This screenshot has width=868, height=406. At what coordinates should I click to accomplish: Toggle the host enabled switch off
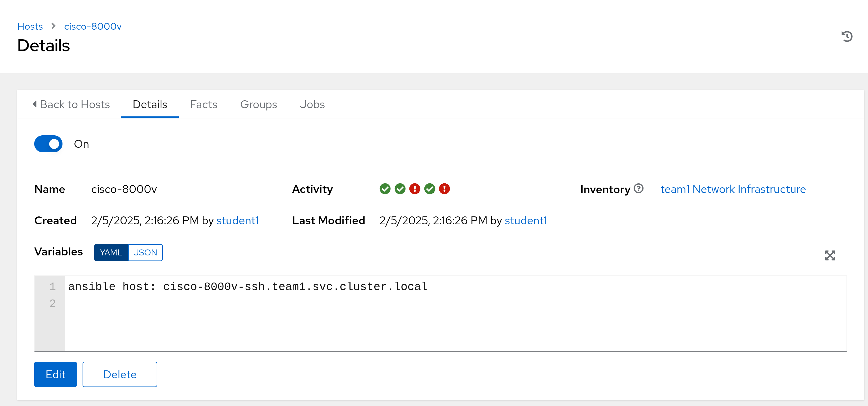coord(48,144)
